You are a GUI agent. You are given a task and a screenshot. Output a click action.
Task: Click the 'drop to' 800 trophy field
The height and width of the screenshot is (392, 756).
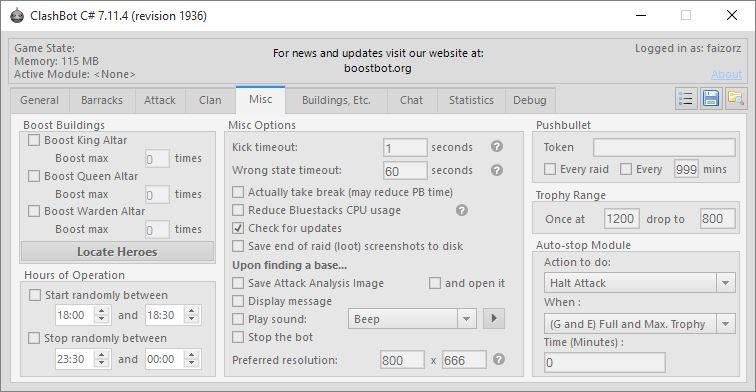point(718,219)
